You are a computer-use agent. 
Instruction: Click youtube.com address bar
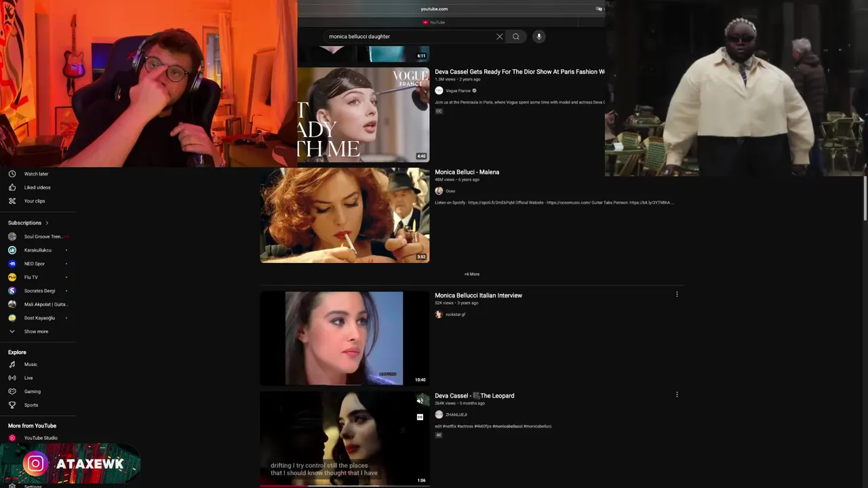[x=434, y=9]
